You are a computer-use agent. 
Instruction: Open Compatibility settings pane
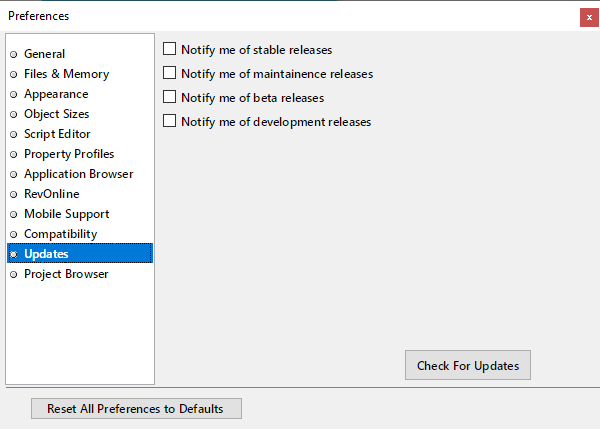[60, 234]
